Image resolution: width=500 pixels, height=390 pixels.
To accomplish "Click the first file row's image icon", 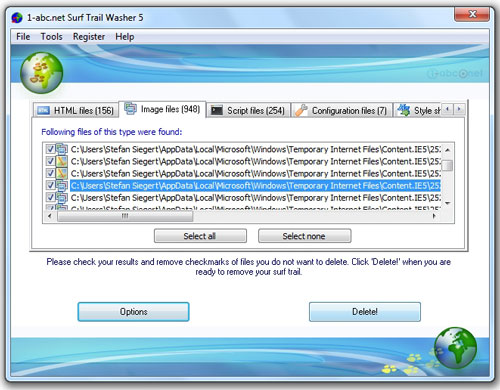I will coord(62,149).
